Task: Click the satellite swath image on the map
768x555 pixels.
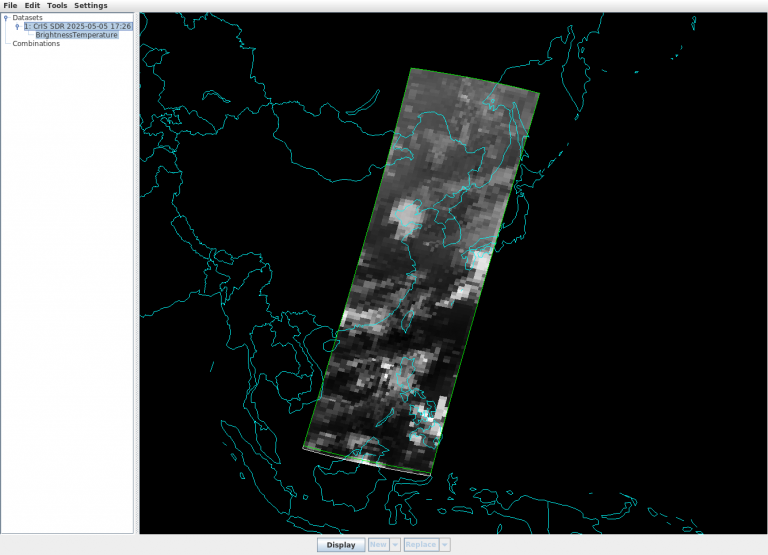Action: coord(421,272)
